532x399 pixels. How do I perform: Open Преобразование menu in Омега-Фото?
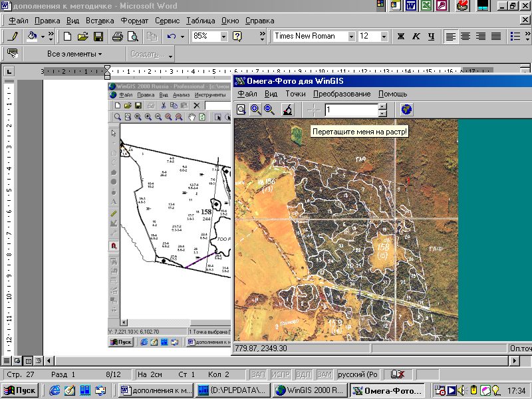342,94
